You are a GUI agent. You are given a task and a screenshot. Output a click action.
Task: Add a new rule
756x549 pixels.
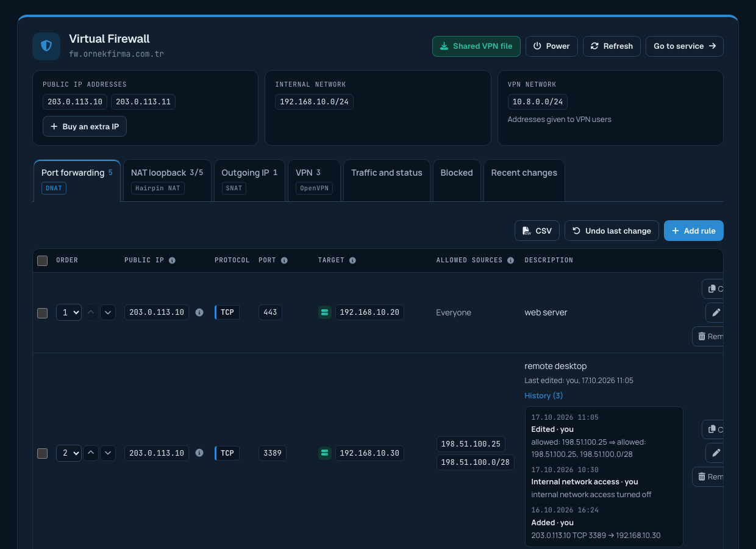[694, 231]
